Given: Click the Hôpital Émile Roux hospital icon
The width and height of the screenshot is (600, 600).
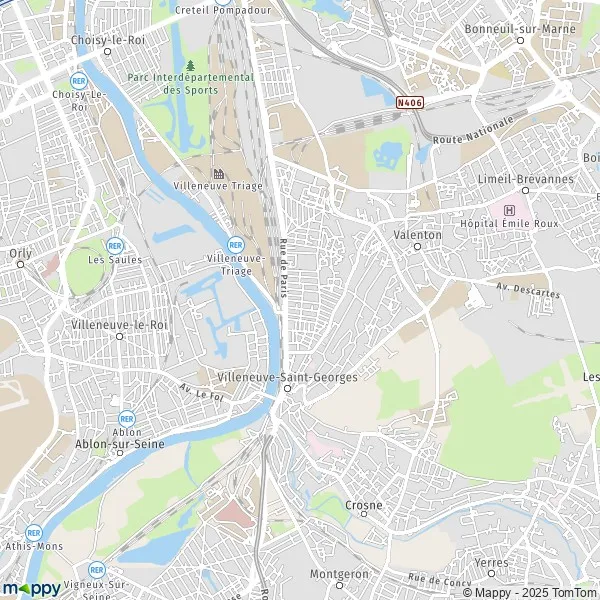Looking at the screenshot, I should point(509,210).
